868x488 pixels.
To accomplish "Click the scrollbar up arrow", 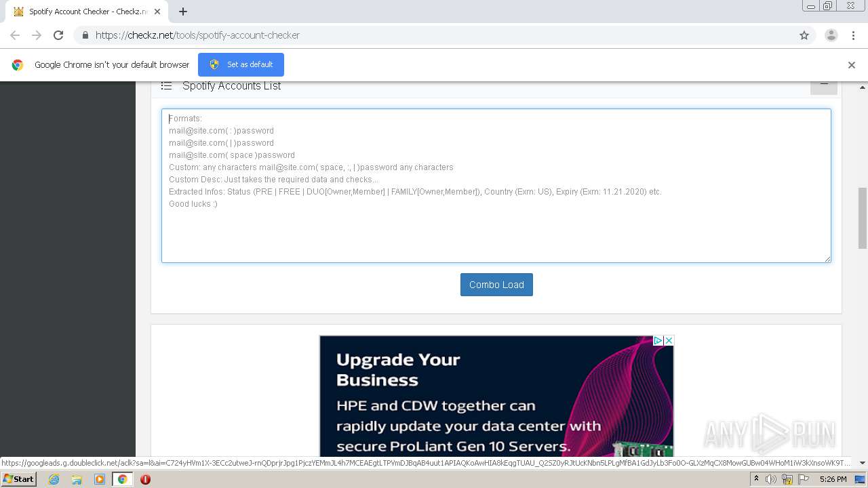I will point(863,87).
